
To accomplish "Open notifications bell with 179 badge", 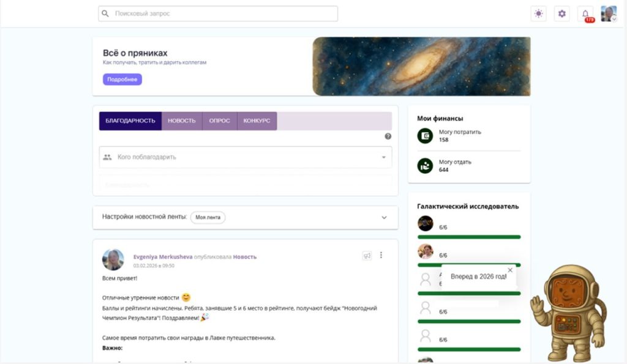I will (585, 15).
